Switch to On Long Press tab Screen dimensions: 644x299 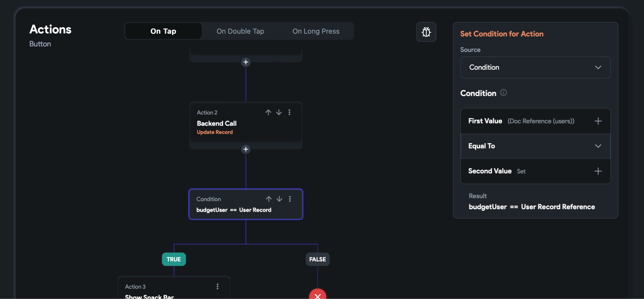tap(316, 31)
